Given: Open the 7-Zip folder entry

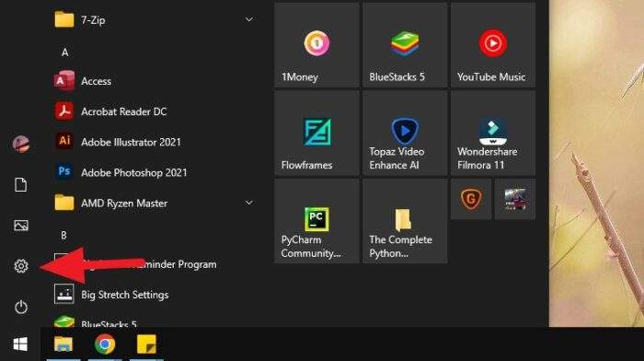Looking at the screenshot, I should click(x=155, y=19).
